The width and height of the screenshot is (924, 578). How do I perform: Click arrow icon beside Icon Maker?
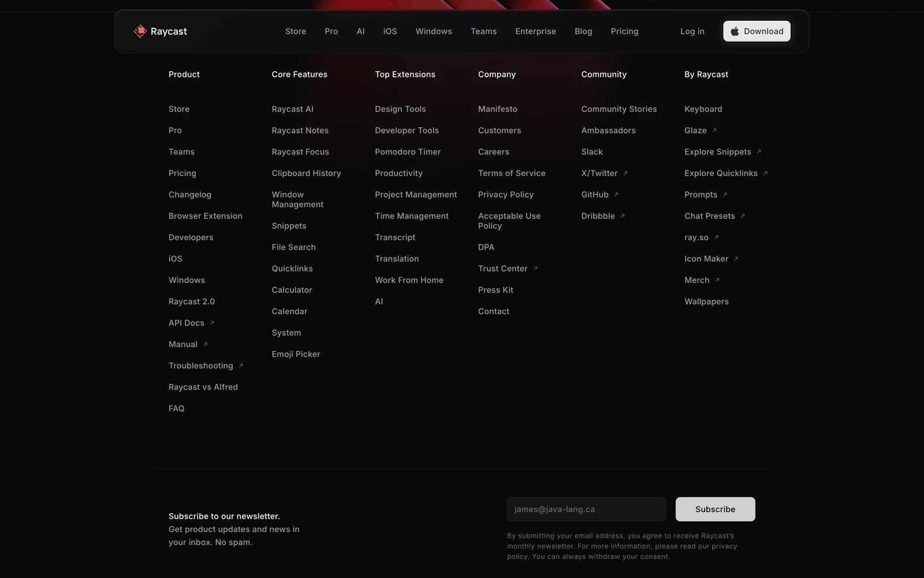click(x=736, y=259)
